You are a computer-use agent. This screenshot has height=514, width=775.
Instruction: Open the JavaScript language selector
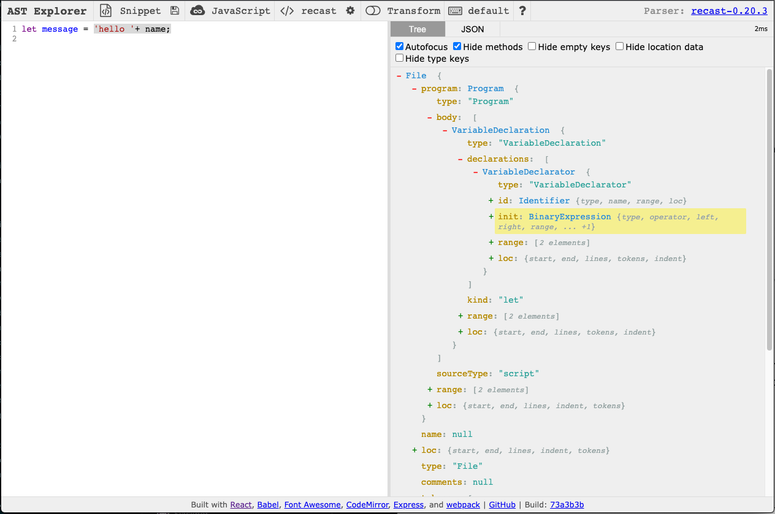[230, 11]
